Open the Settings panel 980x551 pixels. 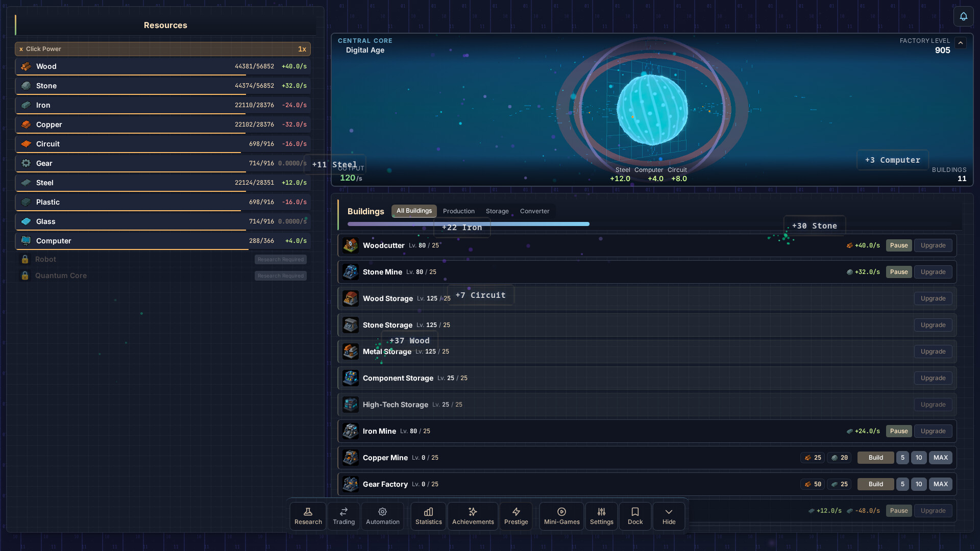click(x=602, y=516)
